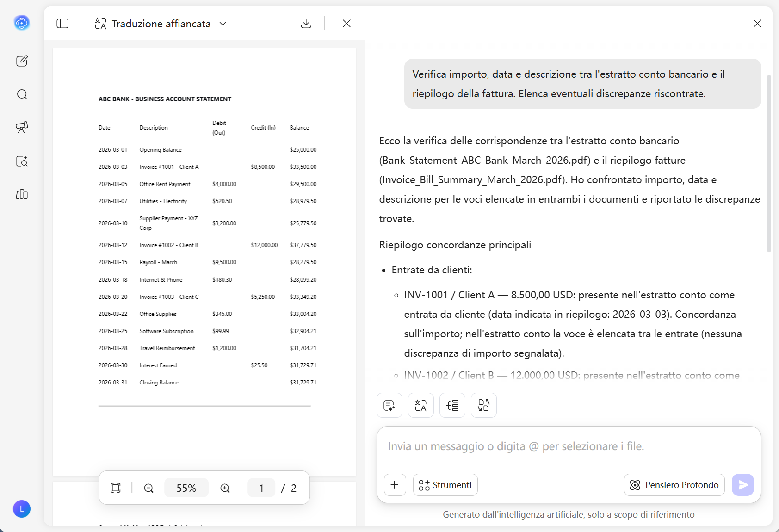Close the chat panel

tap(757, 24)
